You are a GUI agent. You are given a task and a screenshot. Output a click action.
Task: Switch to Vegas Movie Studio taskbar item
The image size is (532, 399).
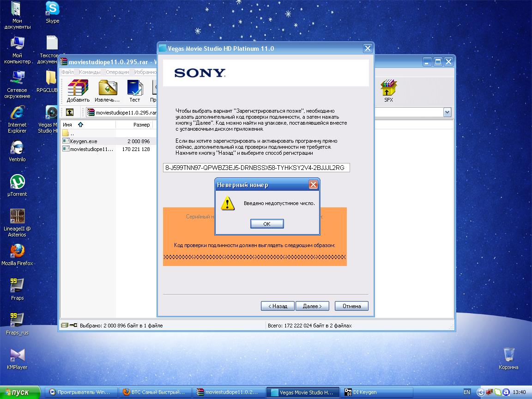pos(302,392)
